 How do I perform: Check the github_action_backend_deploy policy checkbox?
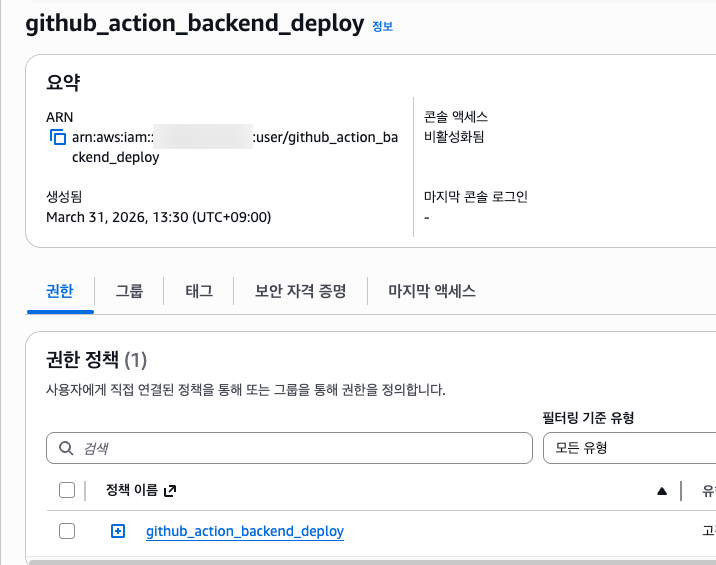67,532
